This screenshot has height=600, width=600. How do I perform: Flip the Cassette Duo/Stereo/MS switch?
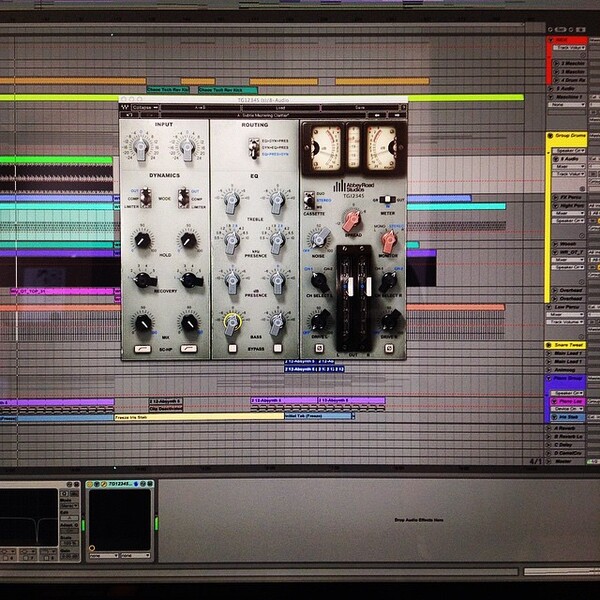click(309, 201)
